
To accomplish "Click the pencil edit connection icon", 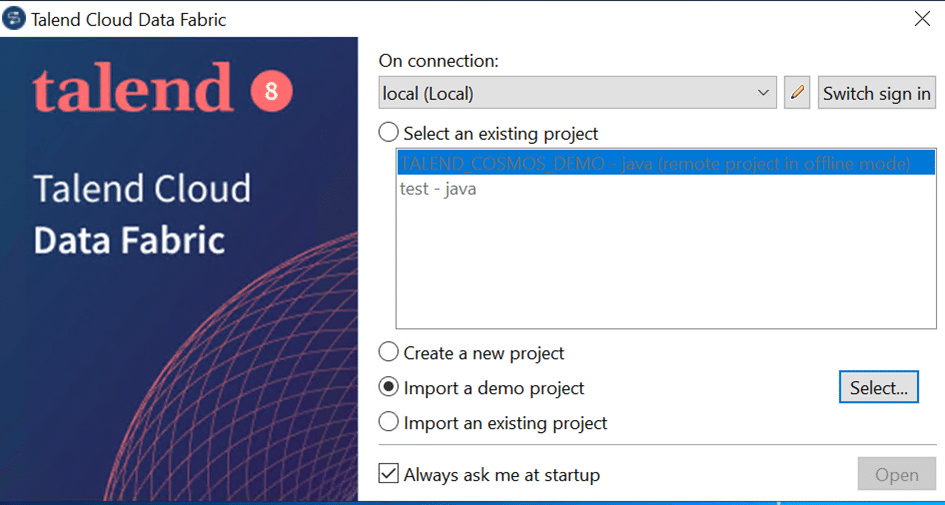I will 797,93.
